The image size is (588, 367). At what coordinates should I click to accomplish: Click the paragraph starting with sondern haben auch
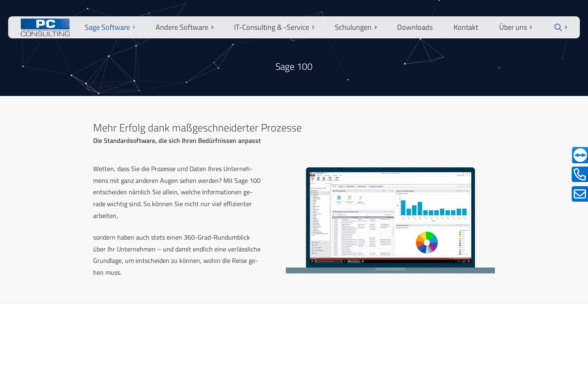pyautogui.click(x=177, y=255)
